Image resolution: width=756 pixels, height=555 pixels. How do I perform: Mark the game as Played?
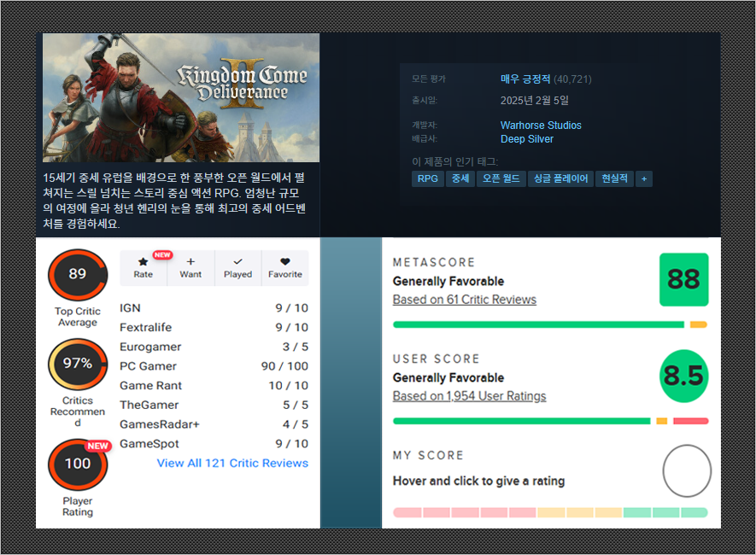tap(238, 268)
